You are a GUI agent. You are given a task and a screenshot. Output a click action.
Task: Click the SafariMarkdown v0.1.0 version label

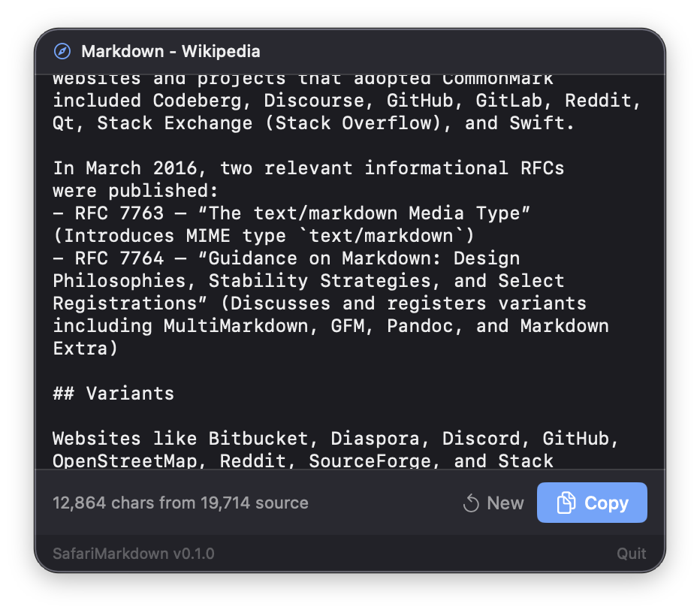(133, 554)
